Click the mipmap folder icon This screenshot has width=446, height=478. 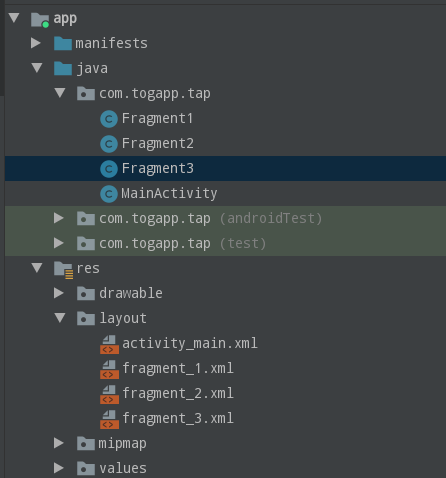86,443
